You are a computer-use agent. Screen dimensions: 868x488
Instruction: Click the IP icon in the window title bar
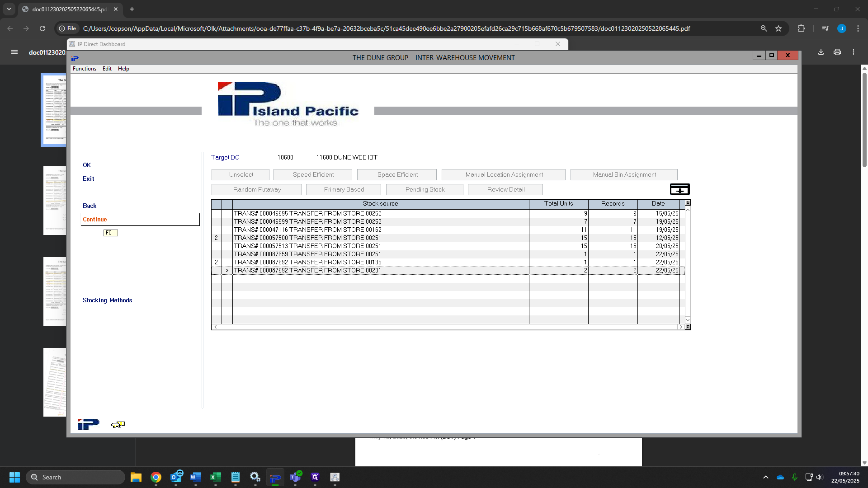75,58
